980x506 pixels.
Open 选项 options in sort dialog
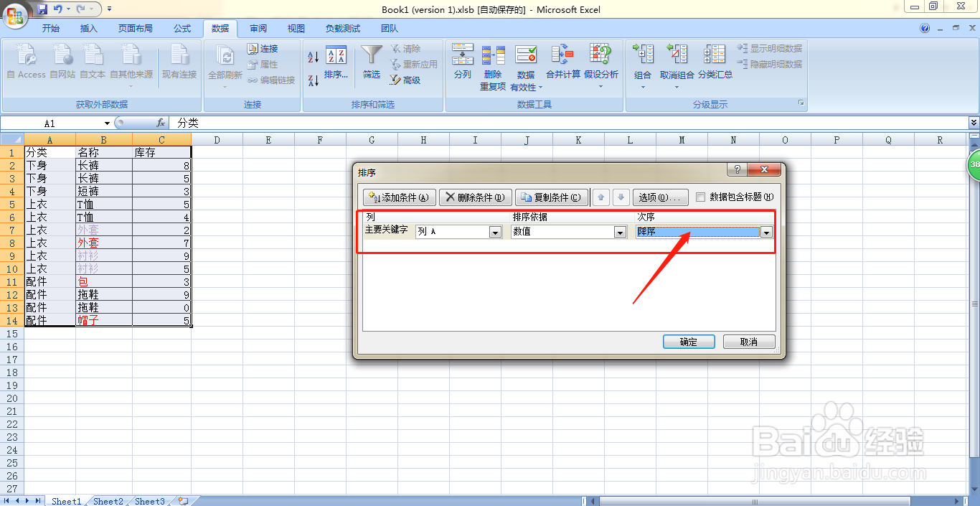[x=660, y=197]
